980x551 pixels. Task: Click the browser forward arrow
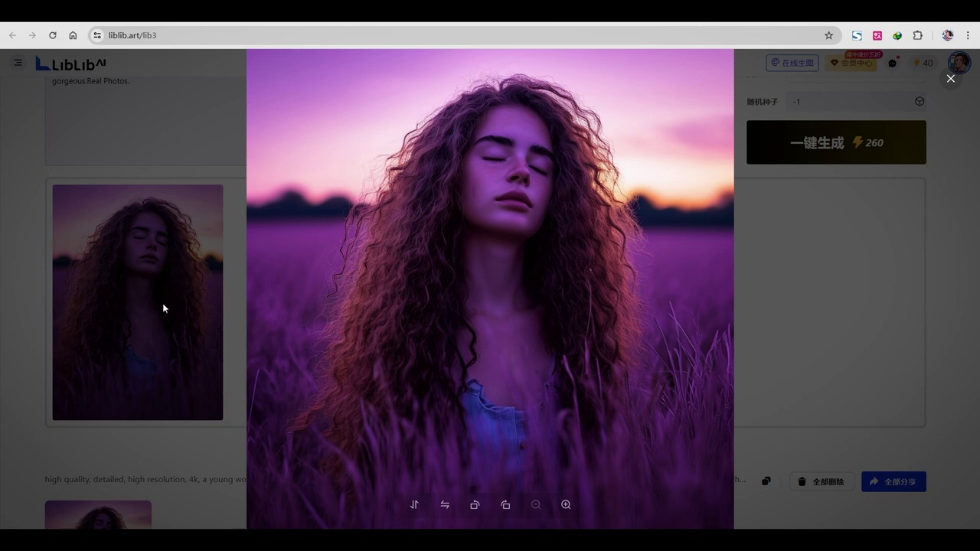(x=32, y=35)
